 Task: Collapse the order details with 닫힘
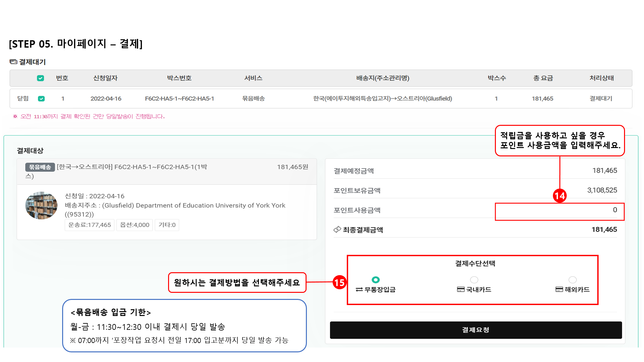point(23,98)
